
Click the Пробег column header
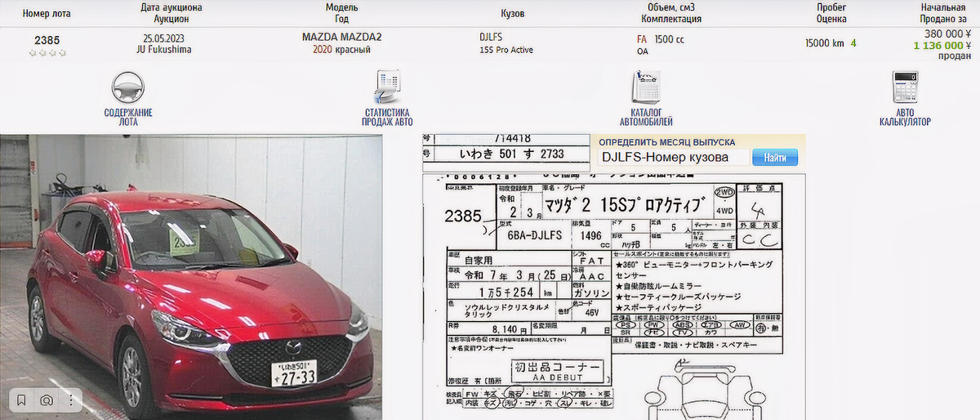click(x=831, y=7)
